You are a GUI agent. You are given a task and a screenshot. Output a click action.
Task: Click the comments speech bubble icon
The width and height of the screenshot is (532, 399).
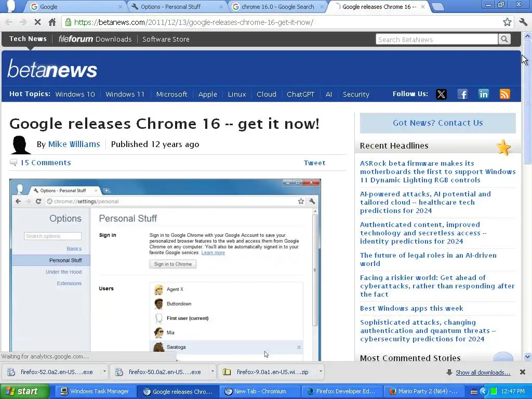13,163
